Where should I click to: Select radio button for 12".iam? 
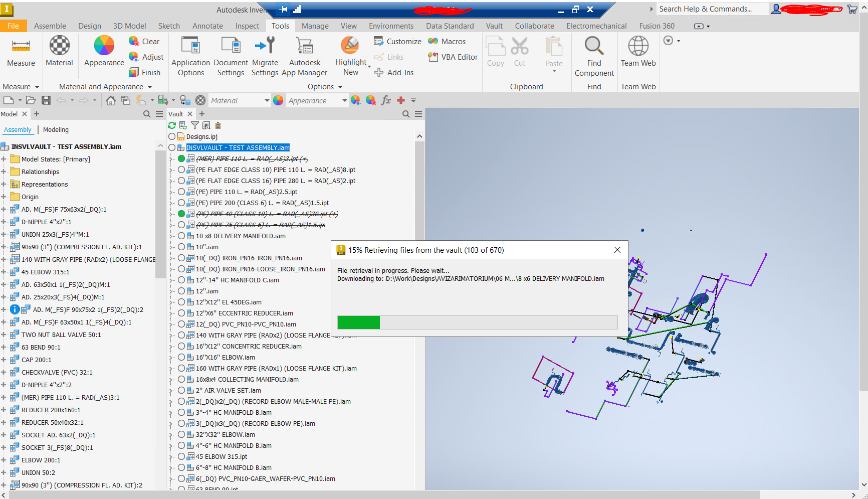[181, 291]
